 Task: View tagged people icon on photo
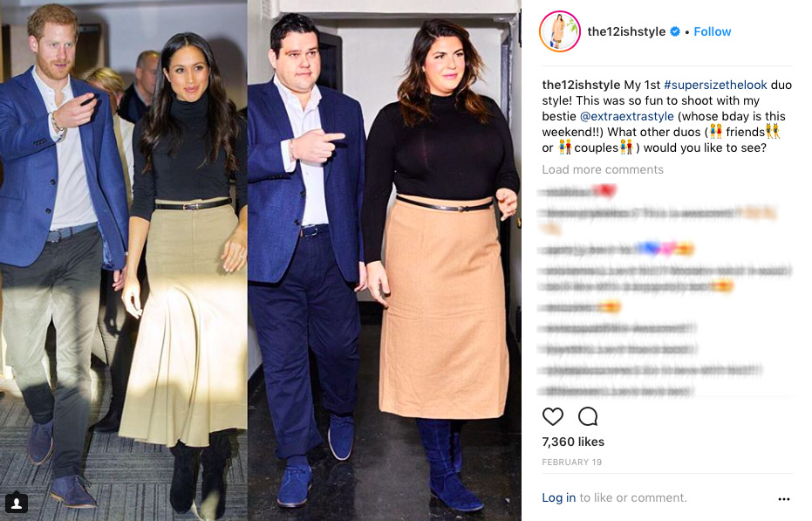[x=17, y=503]
